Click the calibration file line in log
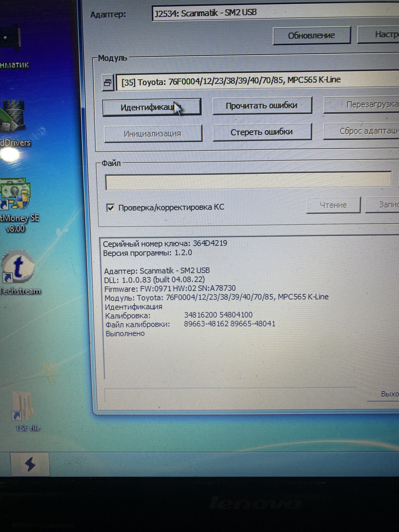This screenshot has width=399, height=532. (190, 324)
